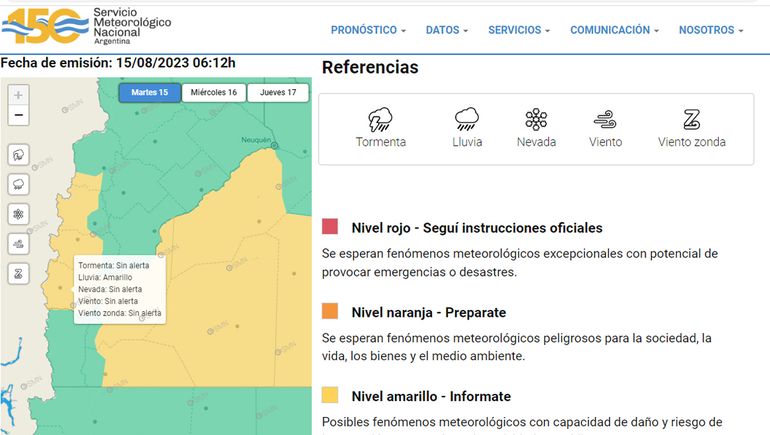Image resolution: width=770 pixels, height=435 pixels.
Task: Click the Neuquén city marker on map
Action: tap(275, 145)
